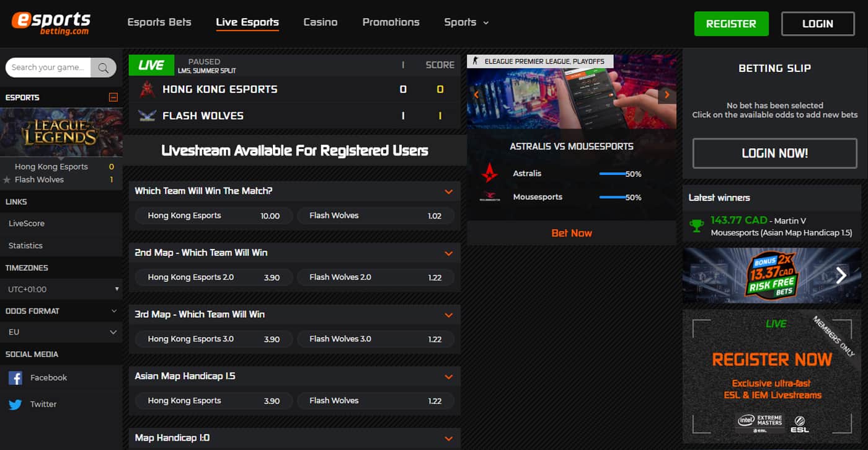Click the ESL logo in register banner

pos(800,423)
